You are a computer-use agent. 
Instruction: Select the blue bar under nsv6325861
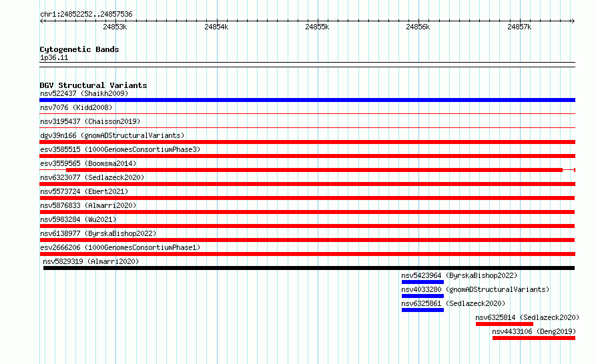point(422,310)
